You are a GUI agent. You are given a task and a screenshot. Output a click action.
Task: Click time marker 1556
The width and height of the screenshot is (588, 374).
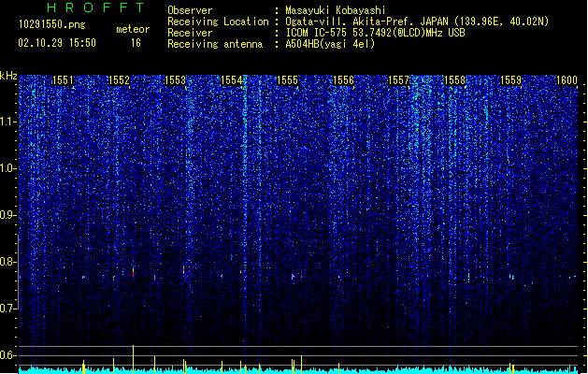343,80
